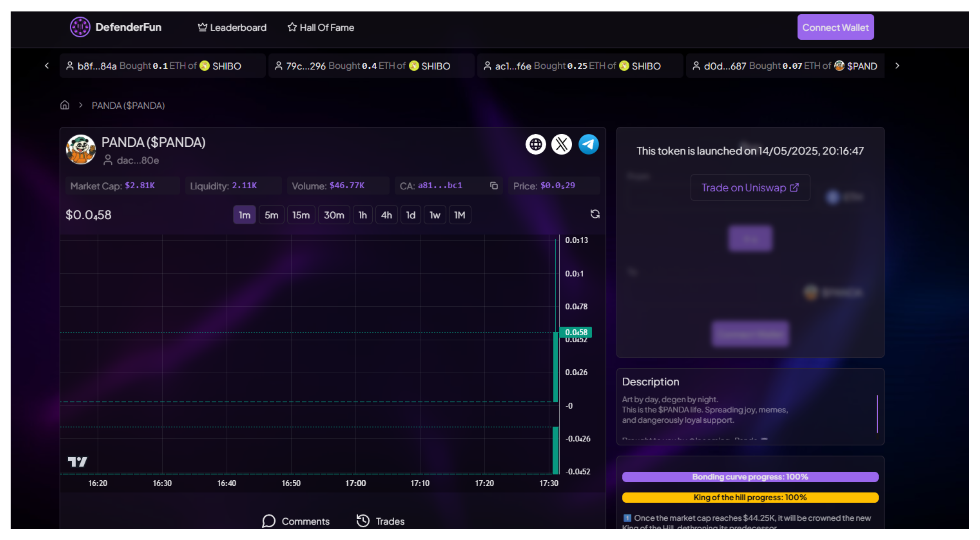Click the 17:00 time axis label
This screenshot has height=540, width=980.
[355, 483]
